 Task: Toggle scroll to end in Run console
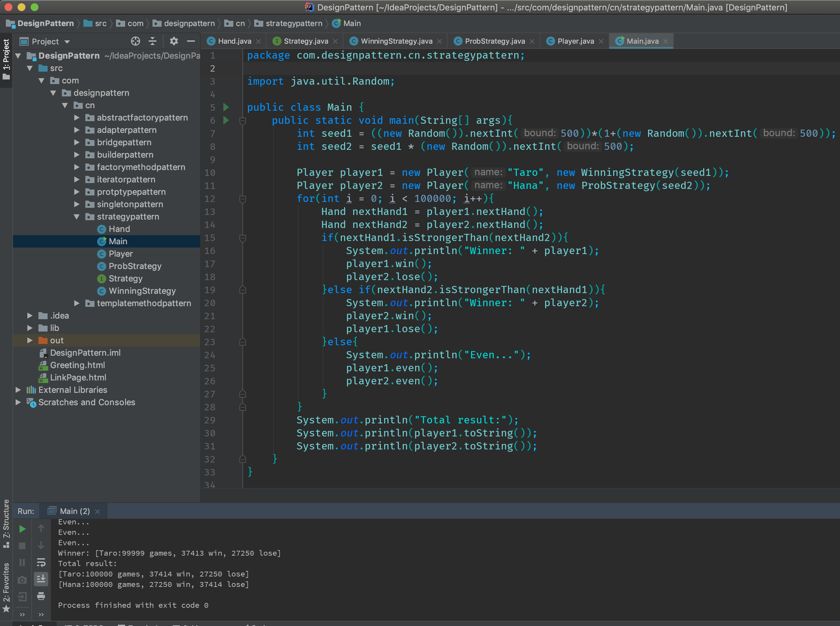click(41, 579)
